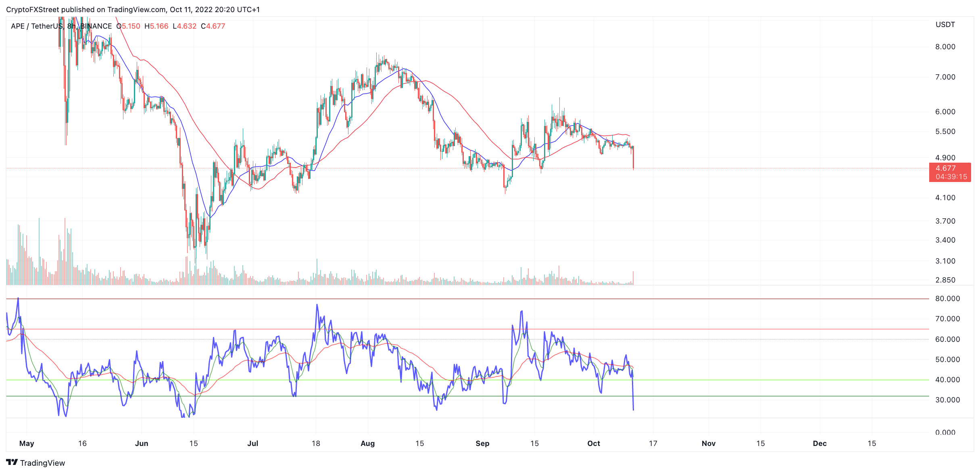Viewport: 980px width, 473px height.
Task: Click the TradingView text link
Action: coord(42,463)
